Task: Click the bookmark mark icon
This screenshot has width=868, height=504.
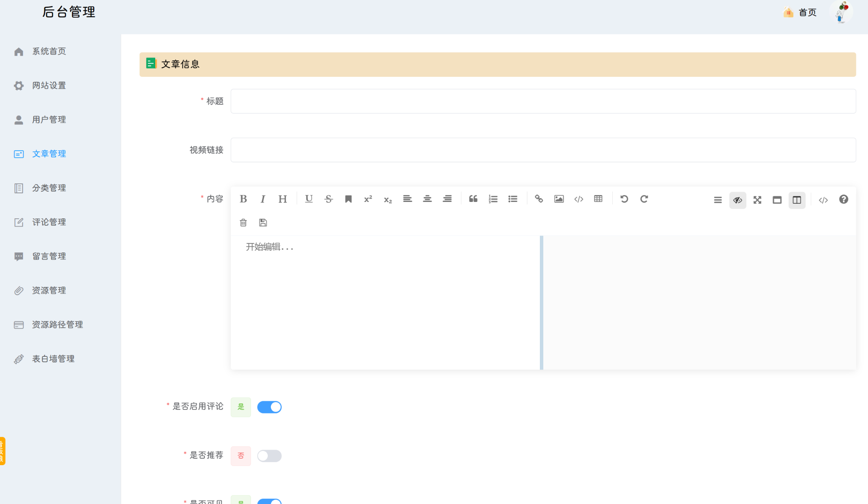Action: (348, 199)
